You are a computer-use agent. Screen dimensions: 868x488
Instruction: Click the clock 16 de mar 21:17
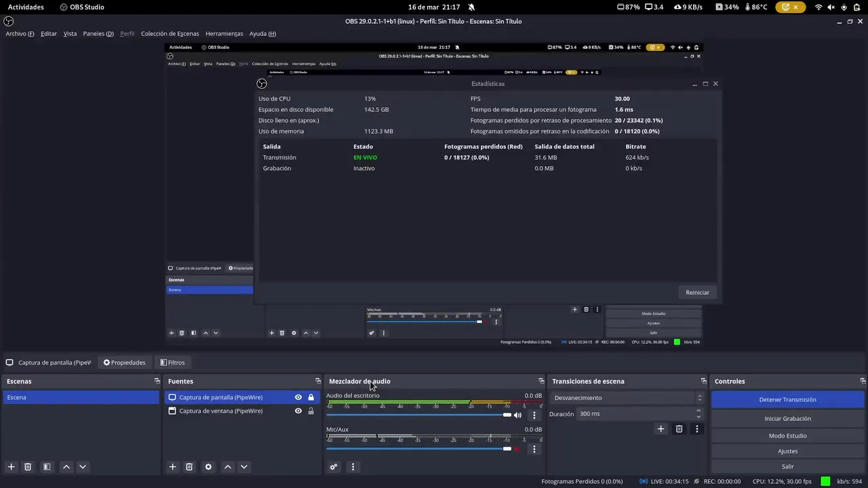pos(434,7)
